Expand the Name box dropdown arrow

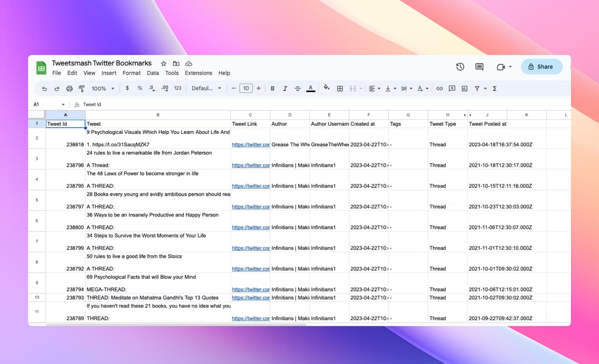pyautogui.click(x=63, y=104)
